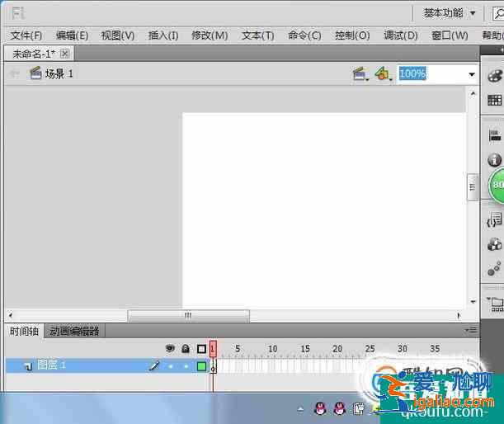Open the timeline panel options menu
The height and width of the screenshot is (424, 504).
pyautogui.click(x=472, y=330)
